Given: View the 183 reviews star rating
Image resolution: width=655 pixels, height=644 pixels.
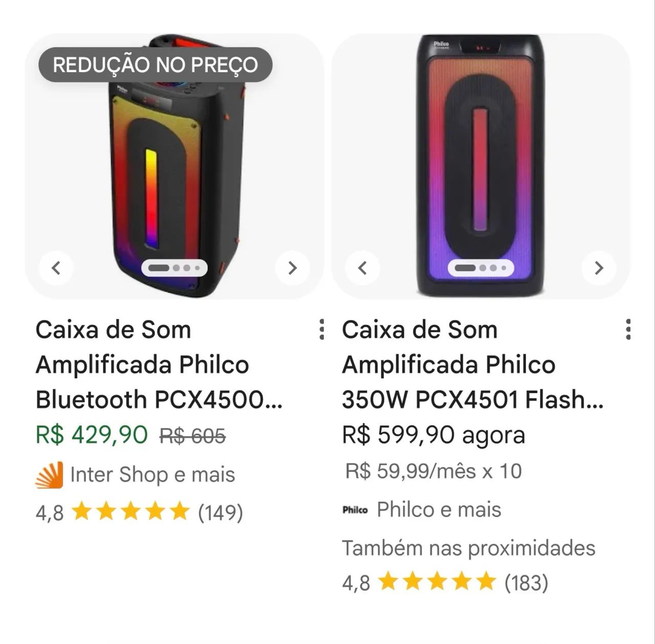Looking at the screenshot, I should [x=445, y=582].
